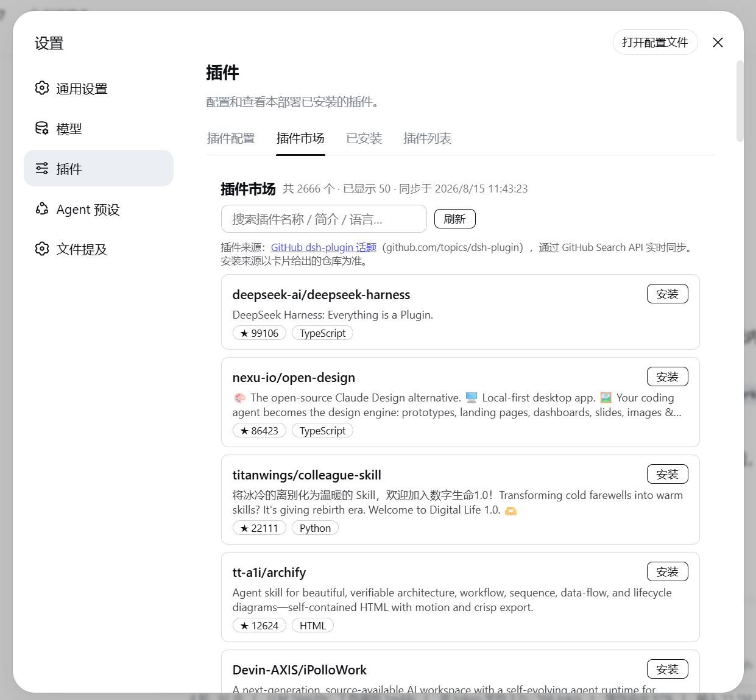Open 模型 settings section
This screenshot has width=756, height=700.
99,129
